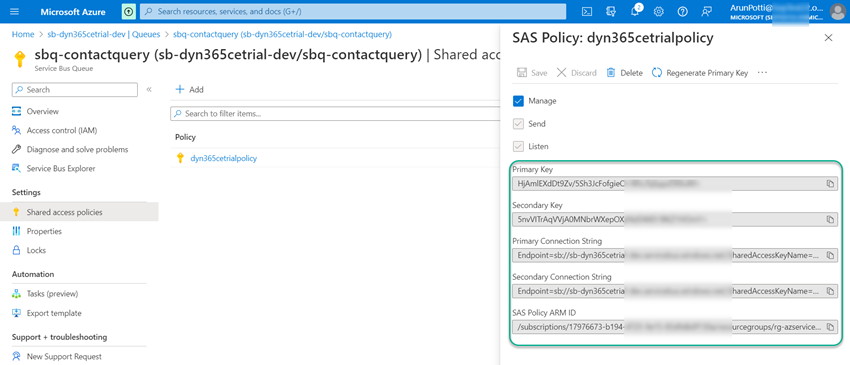
Task: Collapse the left menu with the double chevron
Action: (x=149, y=89)
